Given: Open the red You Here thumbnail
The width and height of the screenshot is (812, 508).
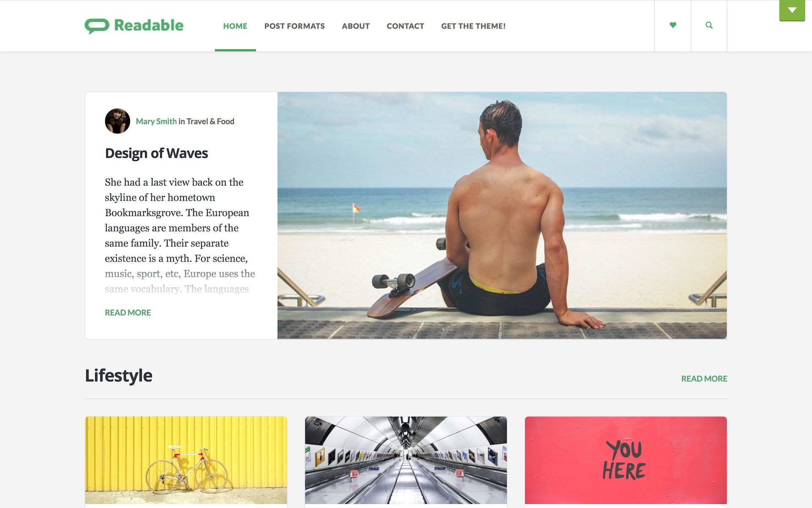Looking at the screenshot, I should (x=626, y=460).
